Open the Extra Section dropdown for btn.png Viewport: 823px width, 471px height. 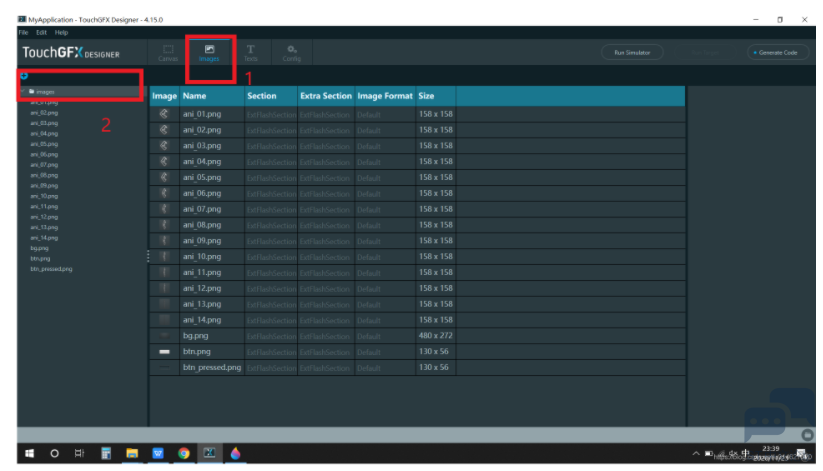click(x=326, y=352)
